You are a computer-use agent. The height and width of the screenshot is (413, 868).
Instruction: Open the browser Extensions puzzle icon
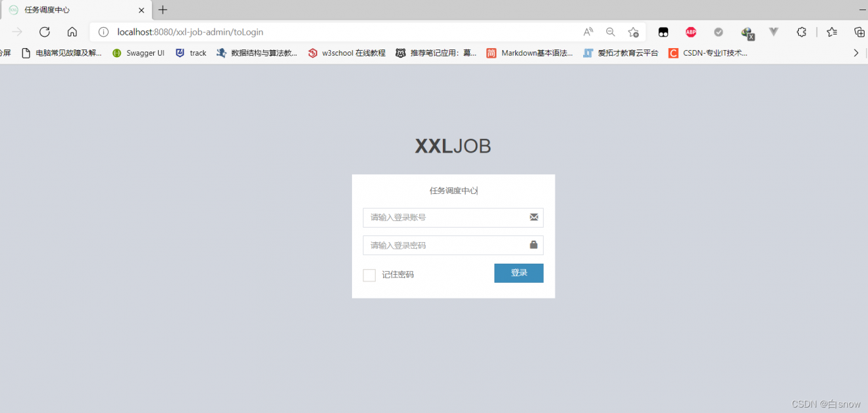tap(802, 32)
